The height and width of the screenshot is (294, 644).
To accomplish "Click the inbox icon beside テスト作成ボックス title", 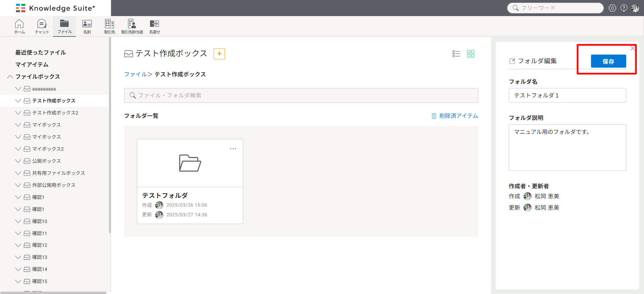I will [x=128, y=54].
